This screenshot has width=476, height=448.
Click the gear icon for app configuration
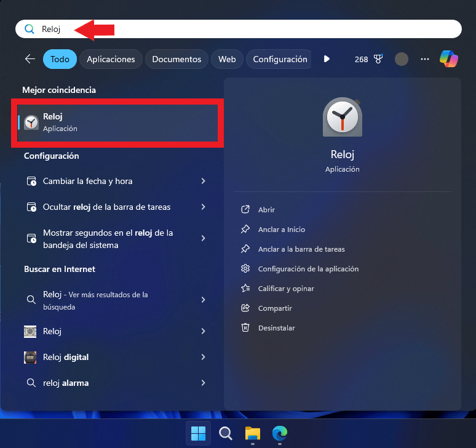point(245,268)
